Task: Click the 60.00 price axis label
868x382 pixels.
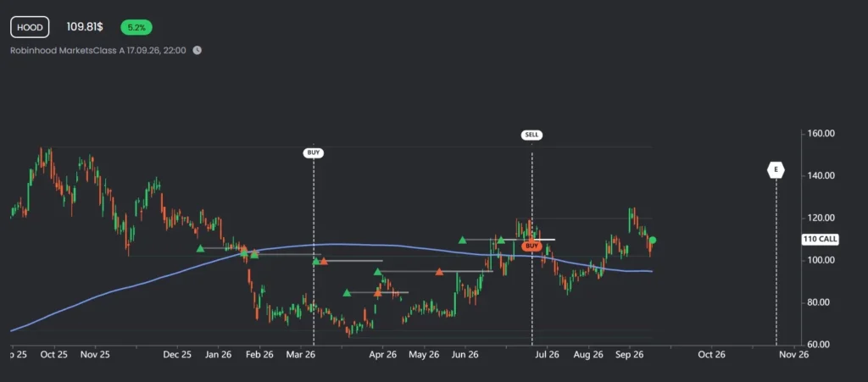Action: click(x=821, y=345)
